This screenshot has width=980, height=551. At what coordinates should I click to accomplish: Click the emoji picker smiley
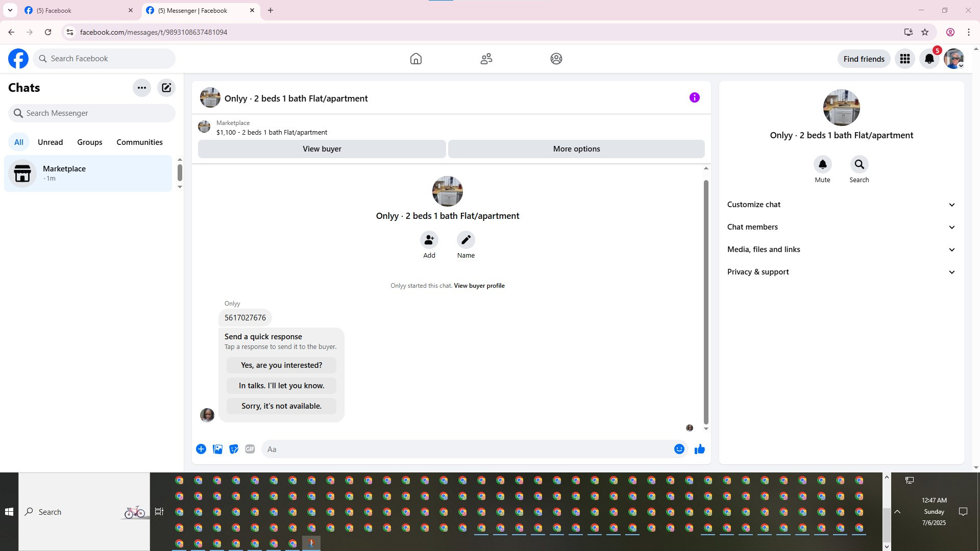pos(679,449)
